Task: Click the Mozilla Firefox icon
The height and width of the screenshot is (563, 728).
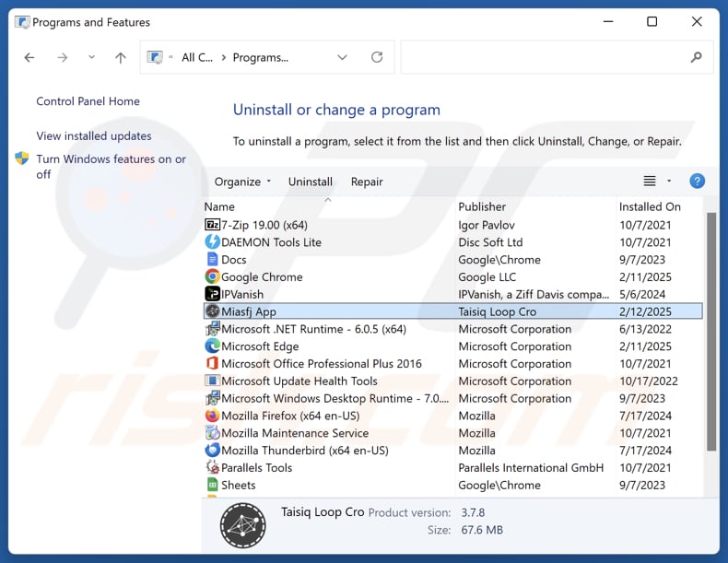Action: (x=213, y=416)
